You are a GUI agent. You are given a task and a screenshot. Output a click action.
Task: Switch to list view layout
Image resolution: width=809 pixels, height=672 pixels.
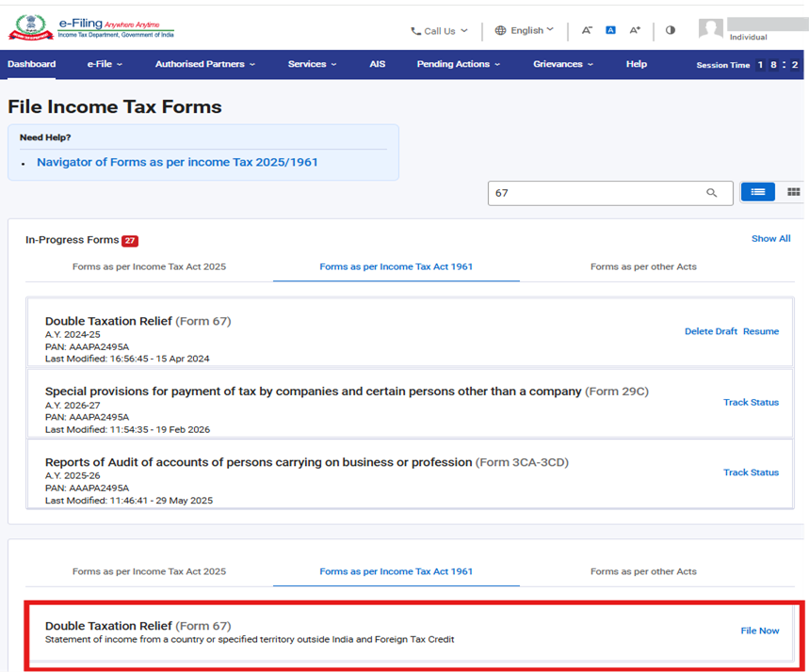[x=757, y=192]
